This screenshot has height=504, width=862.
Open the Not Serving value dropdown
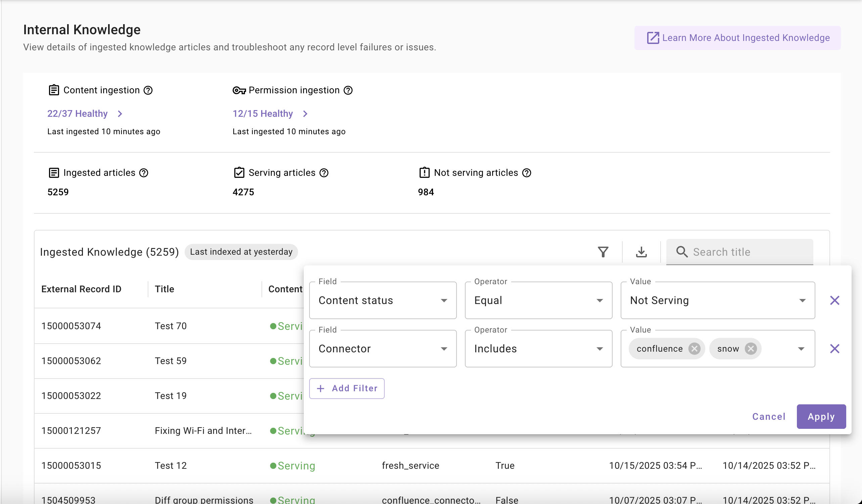click(x=717, y=301)
